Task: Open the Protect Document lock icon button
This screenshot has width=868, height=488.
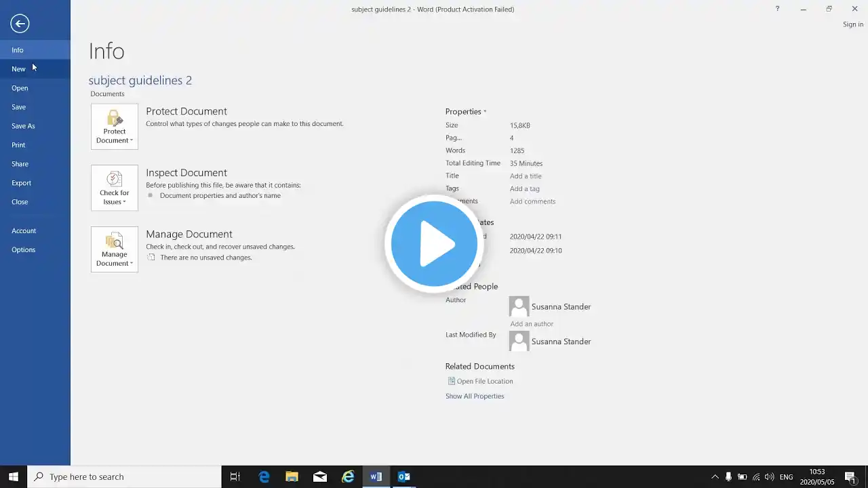Action: (115, 127)
